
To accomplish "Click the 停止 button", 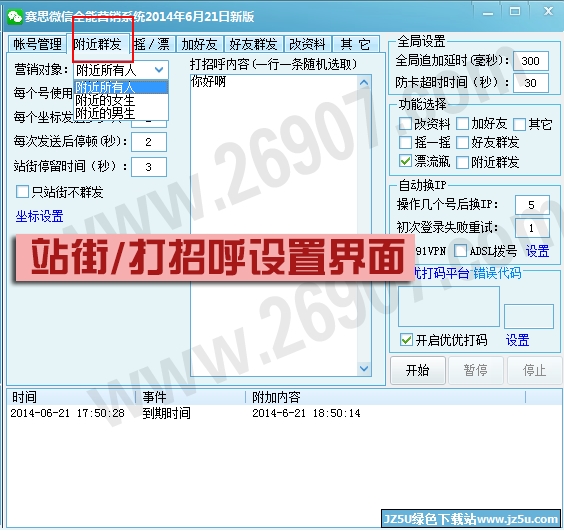I will coord(535,370).
